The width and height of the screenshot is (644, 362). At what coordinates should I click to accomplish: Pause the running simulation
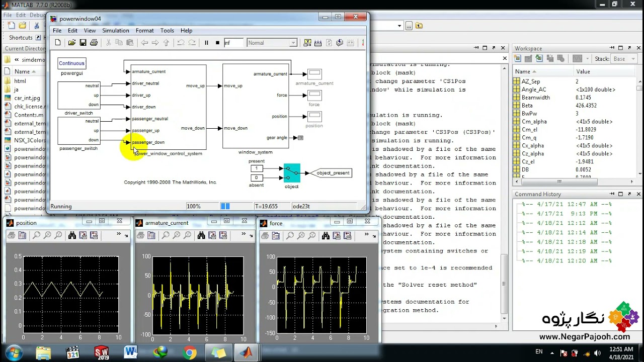(x=206, y=43)
